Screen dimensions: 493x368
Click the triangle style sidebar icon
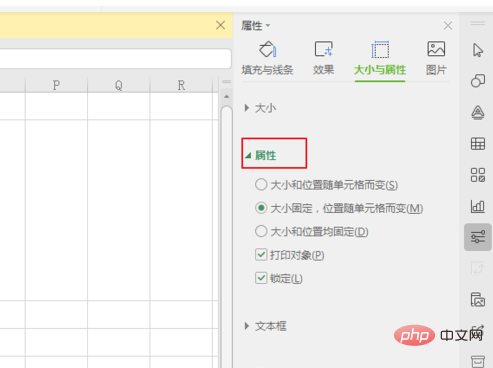point(478,112)
